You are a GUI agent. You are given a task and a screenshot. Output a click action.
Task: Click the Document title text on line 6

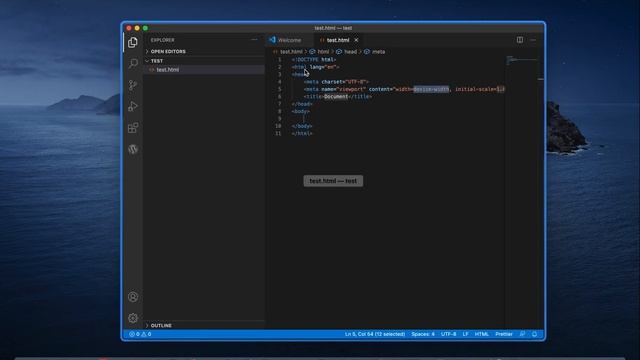coord(336,97)
